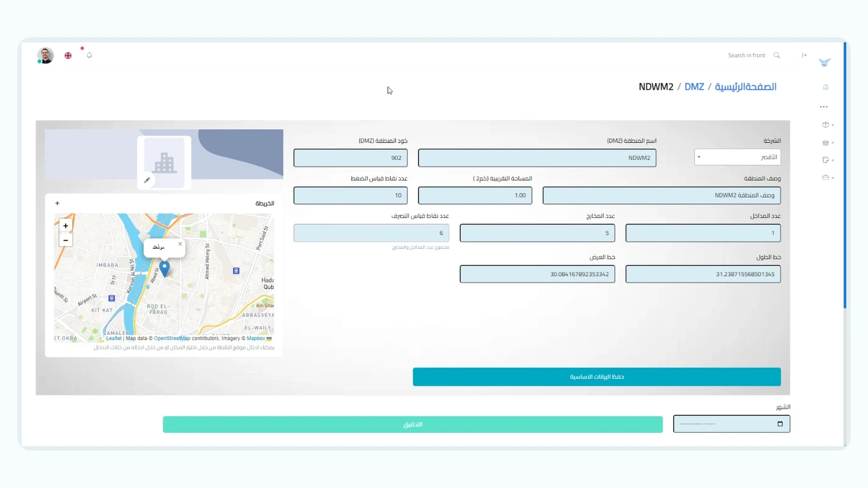Zoom in on the map

pos(66,226)
